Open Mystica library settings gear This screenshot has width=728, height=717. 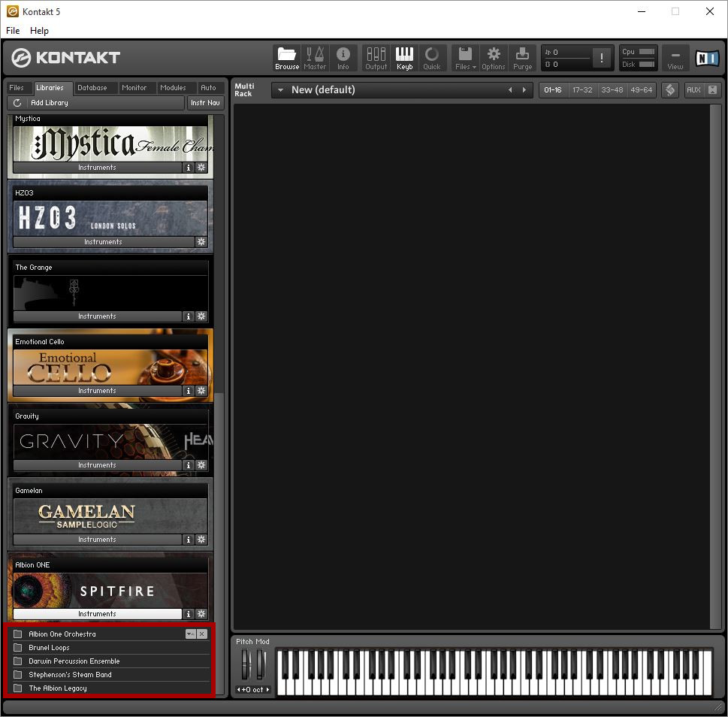[201, 168]
